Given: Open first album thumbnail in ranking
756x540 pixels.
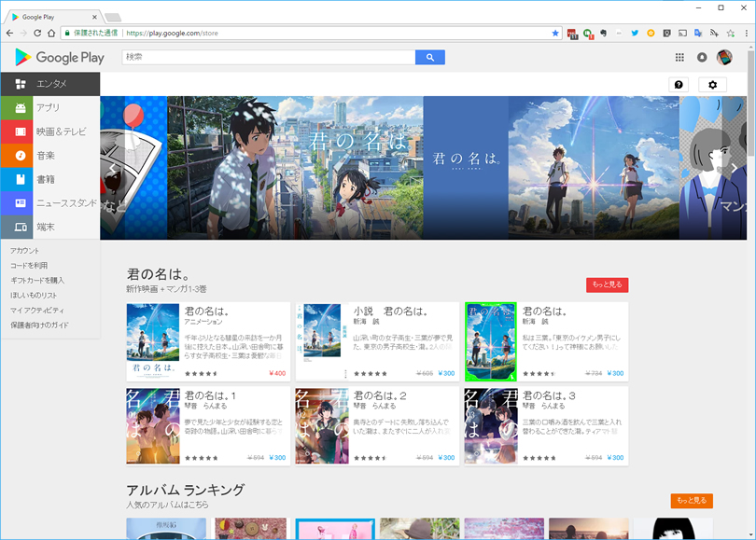Looking at the screenshot, I should click(166, 529).
